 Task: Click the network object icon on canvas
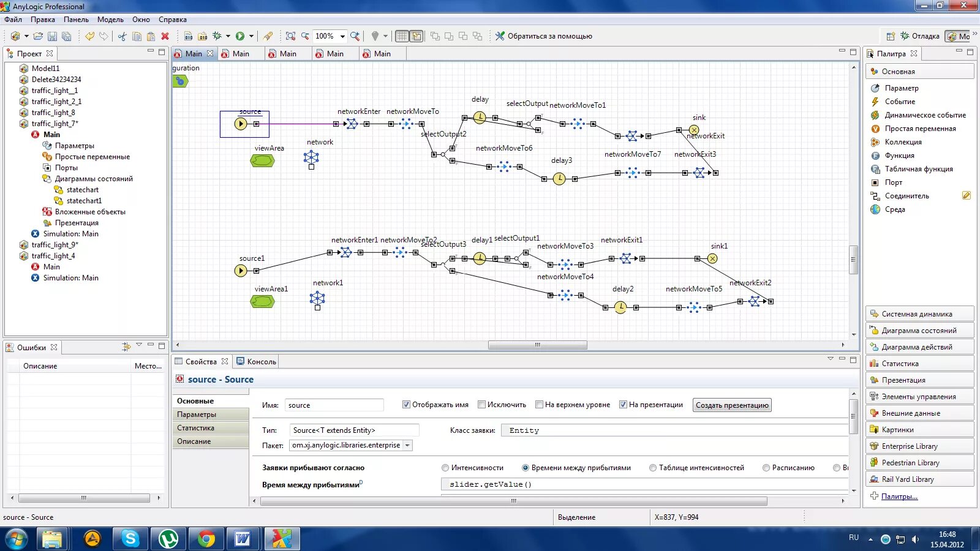[311, 157]
